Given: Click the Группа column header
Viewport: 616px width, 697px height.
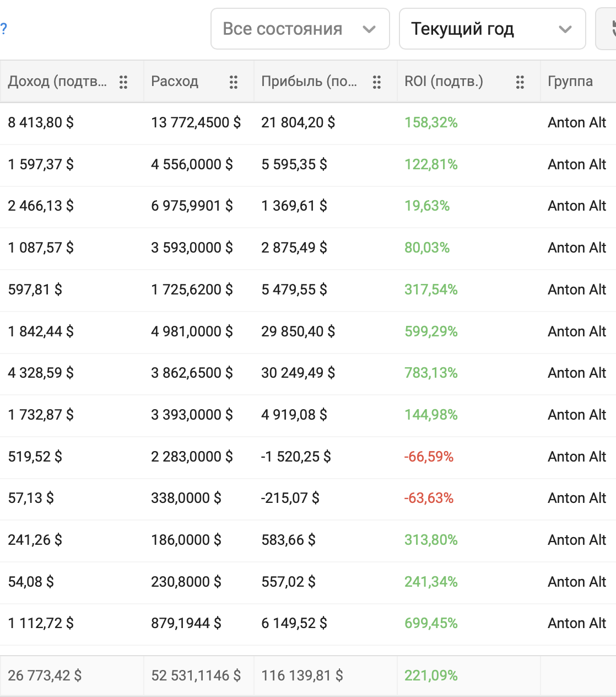Looking at the screenshot, I should click(570, 82).
